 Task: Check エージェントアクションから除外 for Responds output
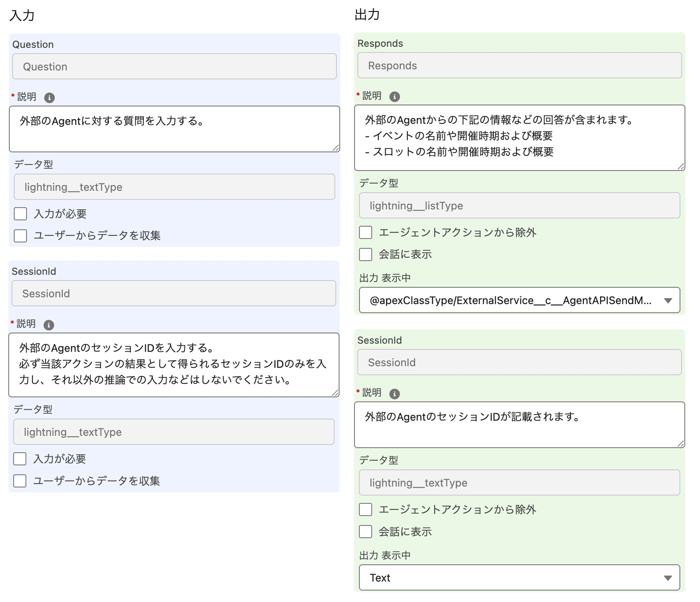pyautogui.click(x=366, y=233)
